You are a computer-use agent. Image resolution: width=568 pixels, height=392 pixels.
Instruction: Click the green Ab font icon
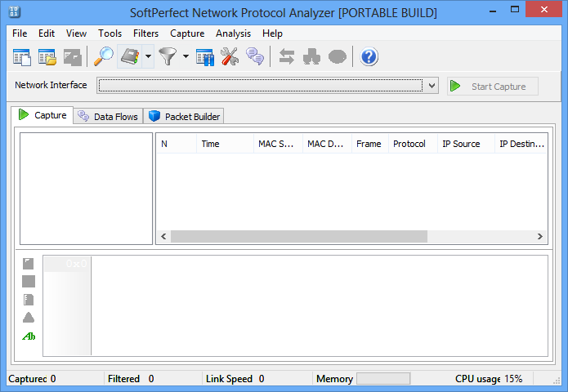pos(29,336)
